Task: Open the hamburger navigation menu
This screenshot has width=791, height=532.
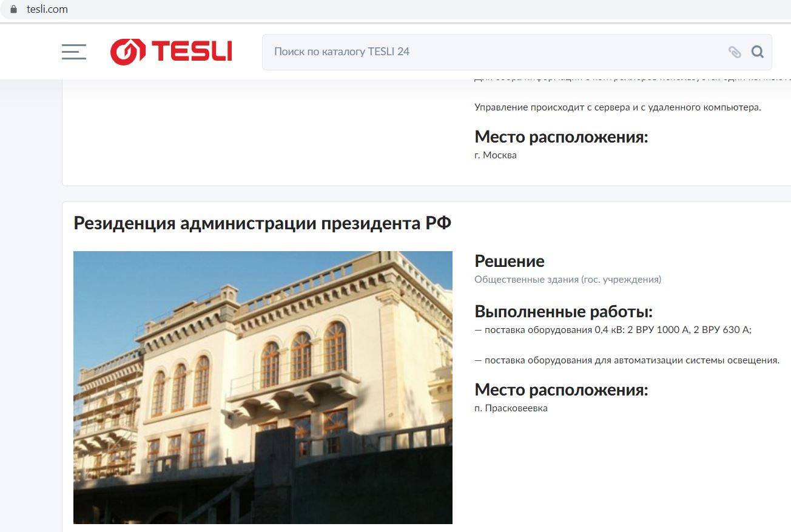Action: [x=74, y=52]
